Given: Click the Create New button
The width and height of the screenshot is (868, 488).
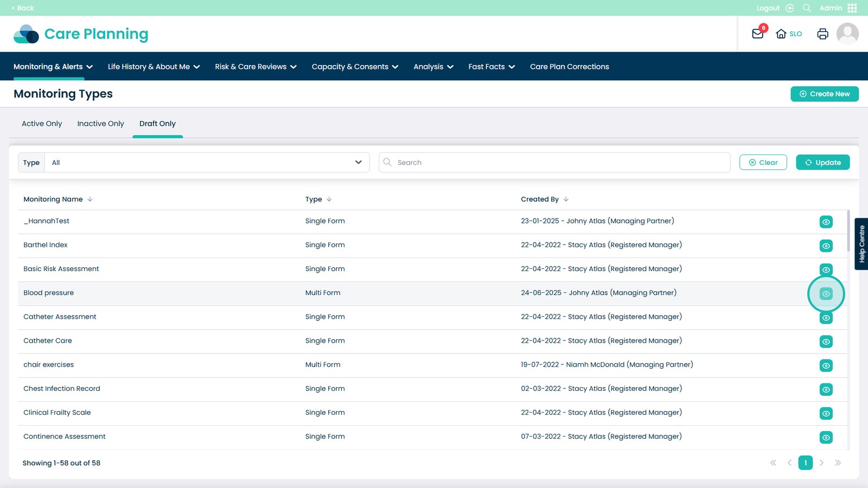Looking at the screenshot, I should coord(825,94).
